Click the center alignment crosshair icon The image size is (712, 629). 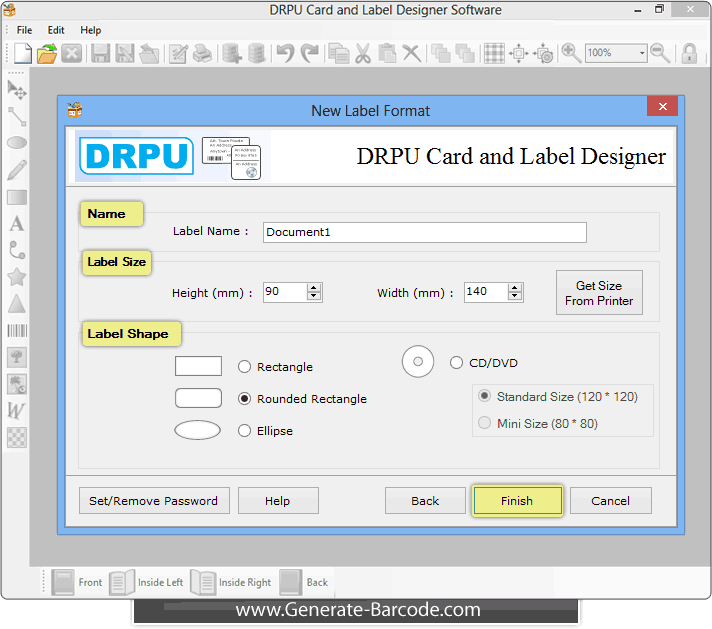tap(519, 53)
